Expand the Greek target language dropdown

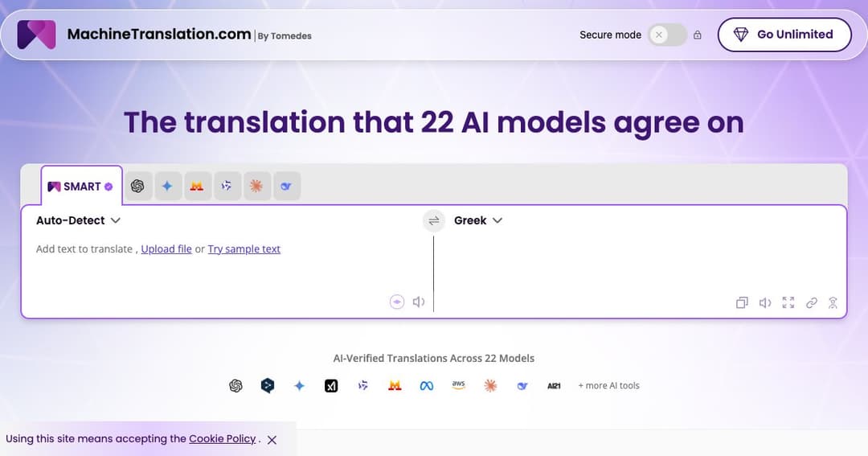click(477, 220)
